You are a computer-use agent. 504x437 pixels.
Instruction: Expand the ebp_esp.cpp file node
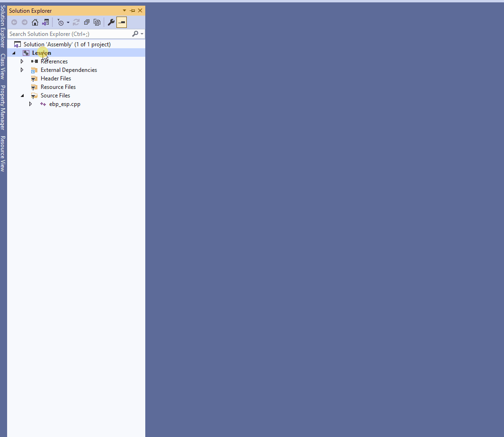31,104
